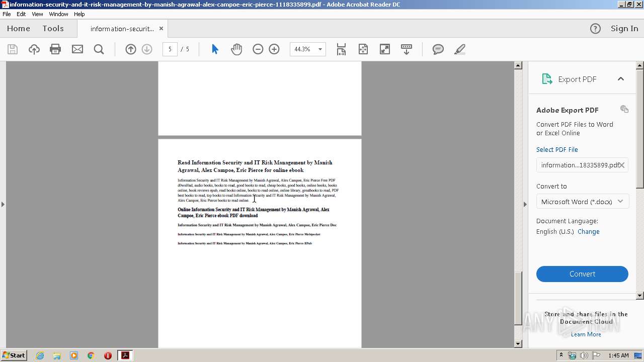Click the Sign In link

[624, 29]
